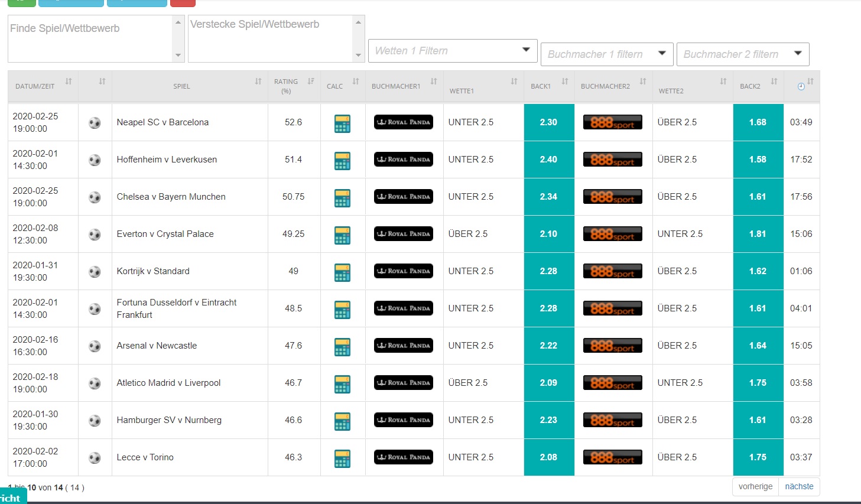Click Royal Panda logo in Arsenal v Newcastle row
The width and height of the screenshot is (861, 504).
404,346
